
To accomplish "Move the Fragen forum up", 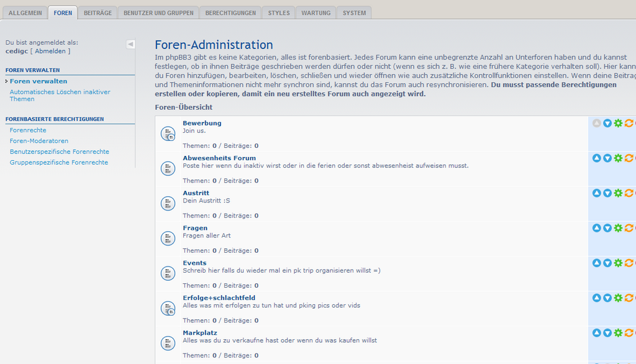I will click(597, 228).
